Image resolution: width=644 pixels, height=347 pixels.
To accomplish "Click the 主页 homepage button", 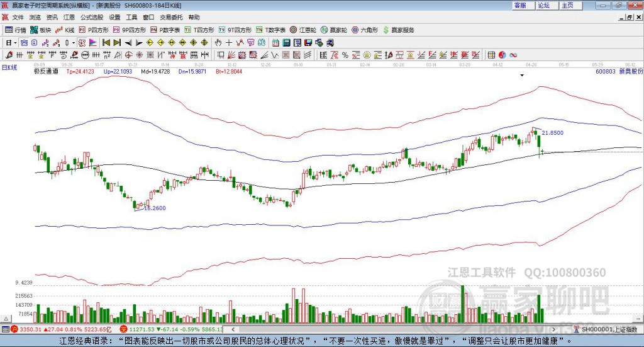I will [x=570, y=5].
